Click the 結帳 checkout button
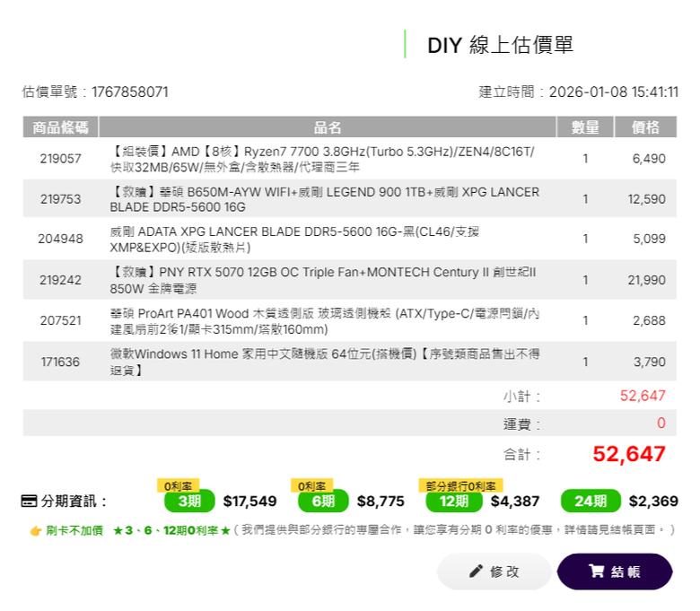 pyautogui.click(x=615, y=572)
